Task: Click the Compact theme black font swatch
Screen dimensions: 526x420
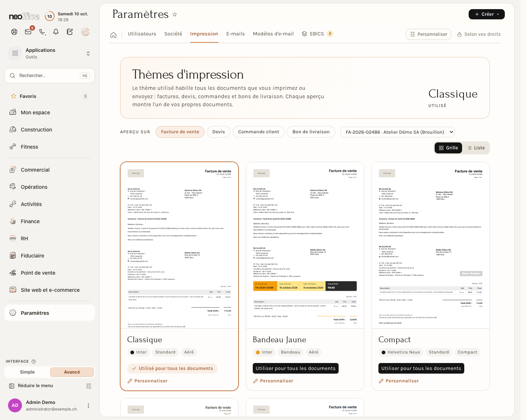Action: point(384,352)
